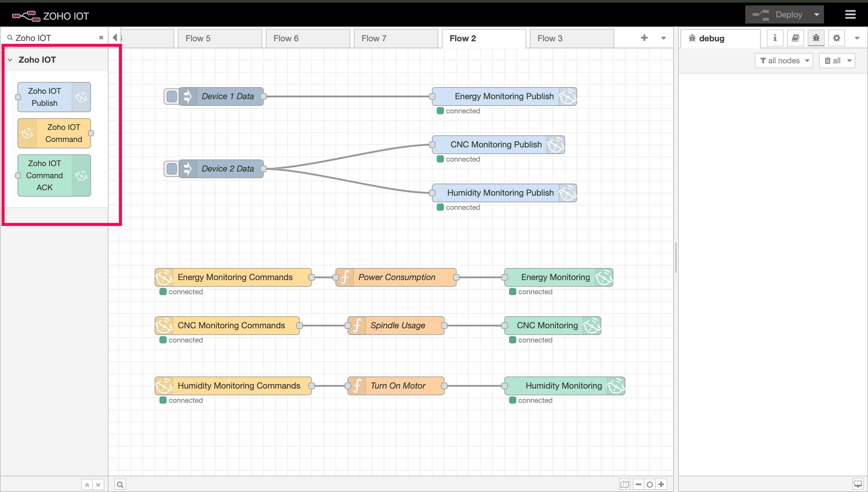Open the info sidebar tab icon
This screenshot has height=492, width=868.
(x=775, y=38)
